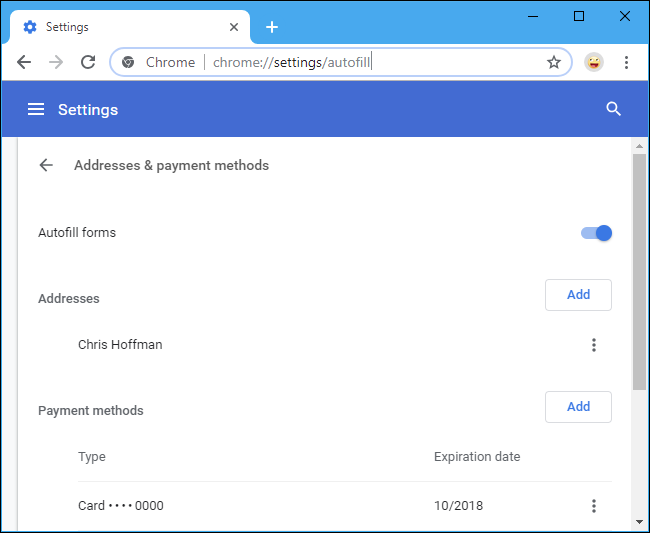Click the Payment methods heading

point(90,411)
